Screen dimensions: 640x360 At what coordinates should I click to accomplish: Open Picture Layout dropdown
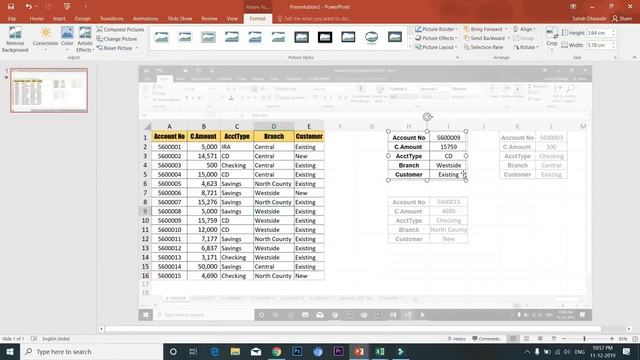(x=436, y=47)
